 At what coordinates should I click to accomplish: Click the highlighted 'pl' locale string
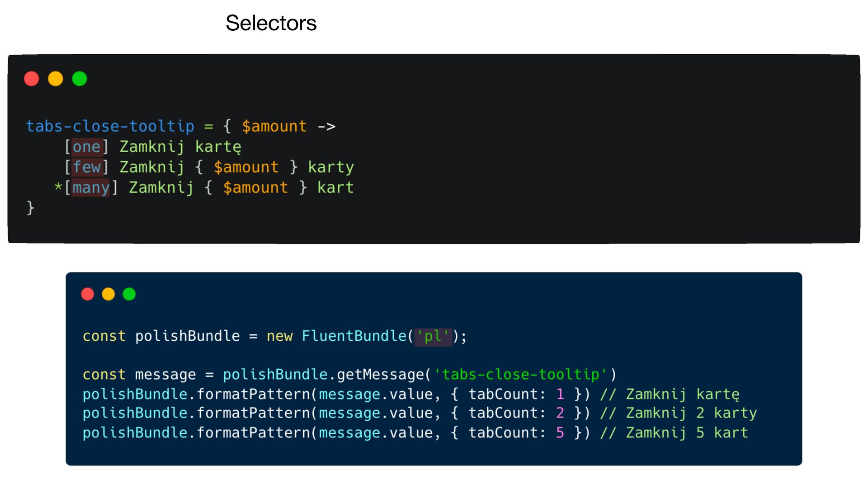[433, 336]
